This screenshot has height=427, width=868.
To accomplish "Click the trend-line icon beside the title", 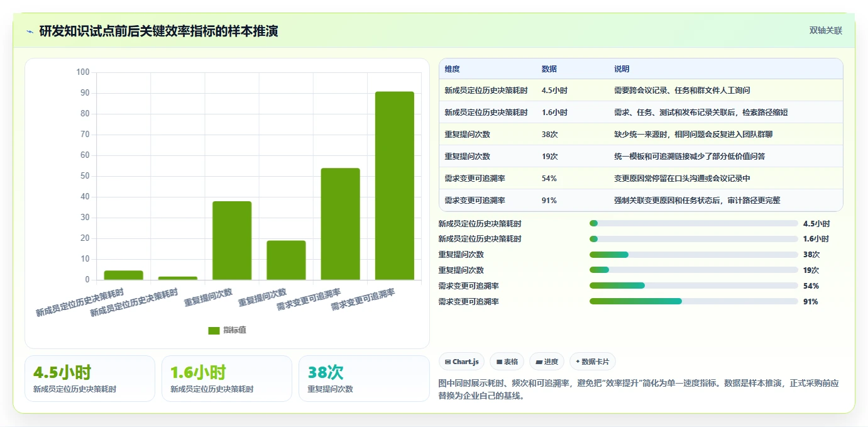I will 30,31.
